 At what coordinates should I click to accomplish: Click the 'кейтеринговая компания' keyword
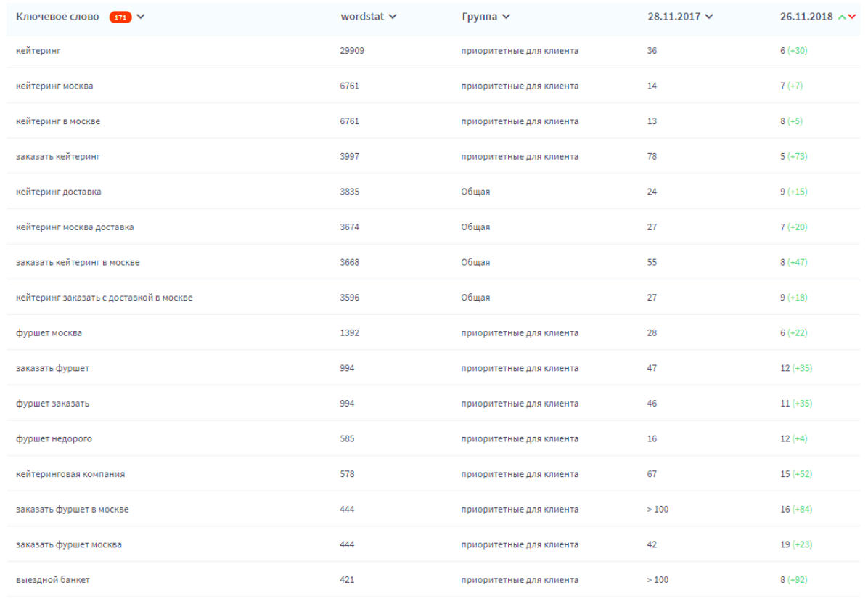[70, 474]
